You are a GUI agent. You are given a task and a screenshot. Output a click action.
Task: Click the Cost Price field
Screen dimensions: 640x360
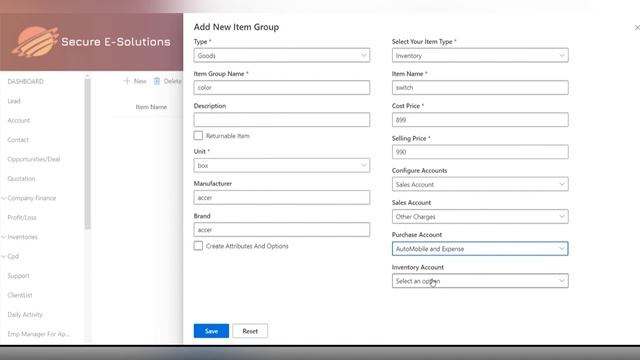point(480,120)
